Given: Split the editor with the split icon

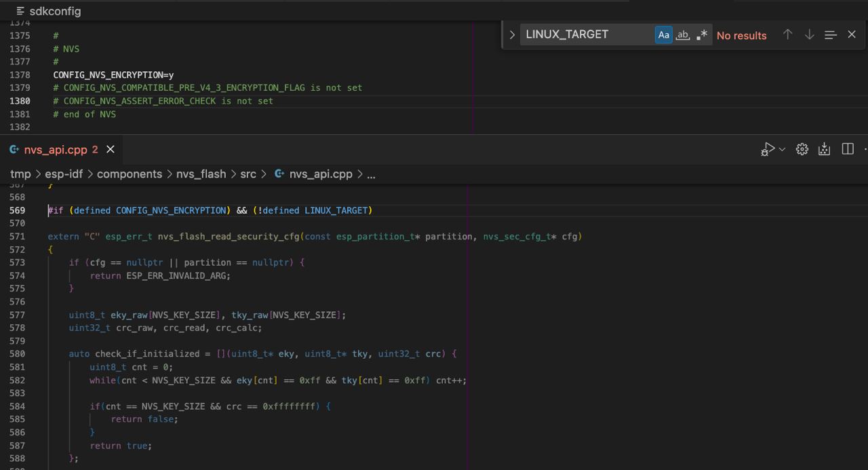Looking at the screenshot, I should (848, 149).
